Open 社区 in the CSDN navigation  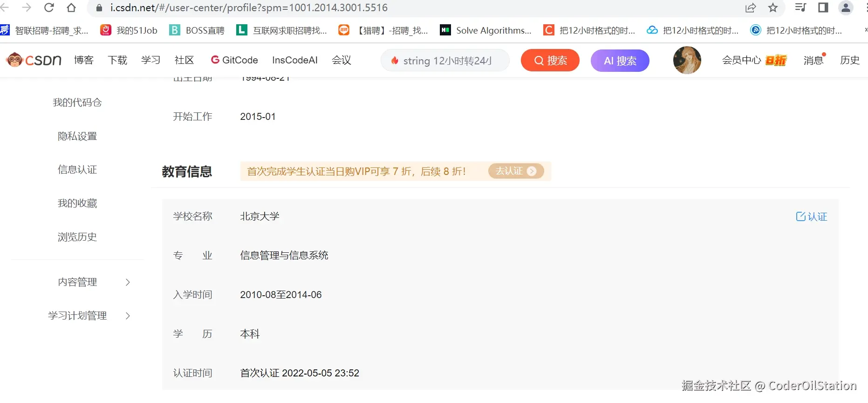(x=184, y=60)
